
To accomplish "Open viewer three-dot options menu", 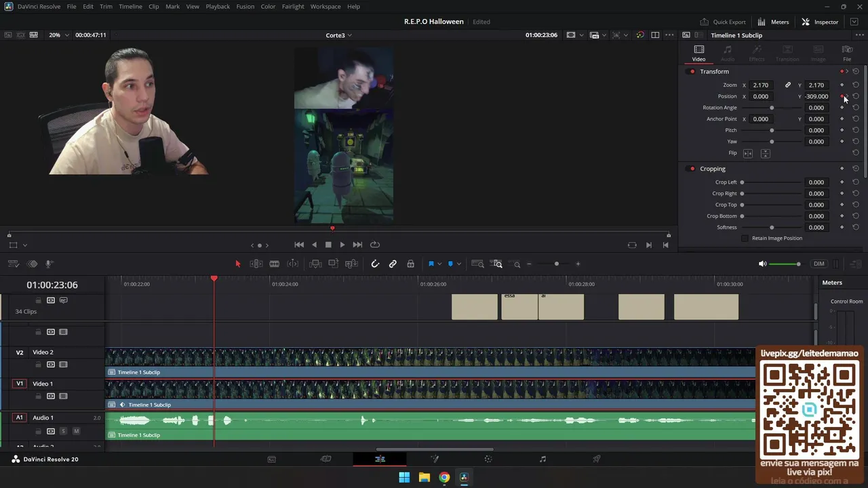I will 670,35.
